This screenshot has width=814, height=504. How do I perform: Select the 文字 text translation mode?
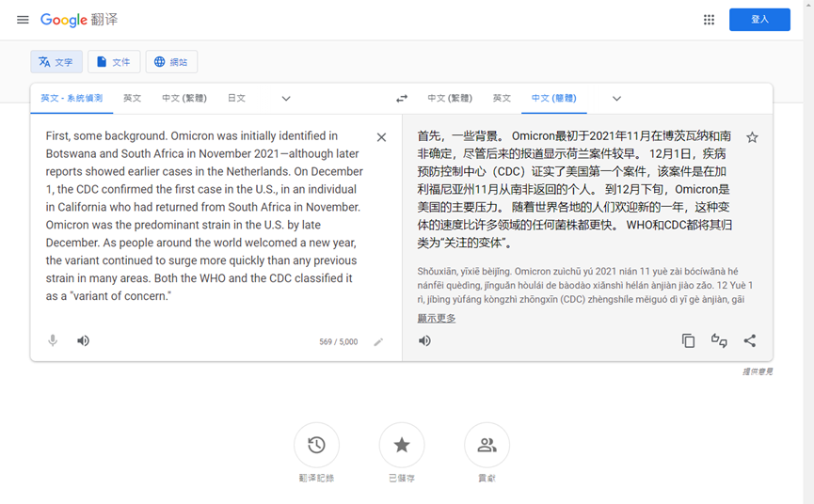(56, 62)
